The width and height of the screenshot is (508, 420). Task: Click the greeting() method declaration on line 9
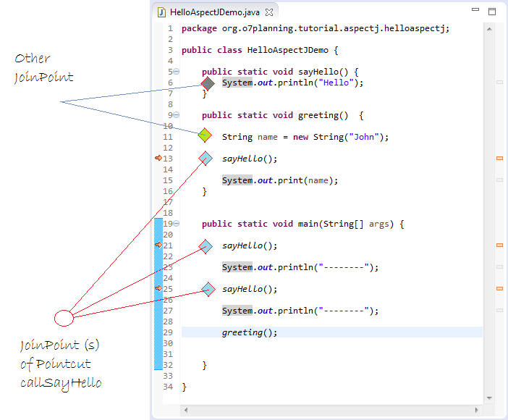tap(282, 115)
